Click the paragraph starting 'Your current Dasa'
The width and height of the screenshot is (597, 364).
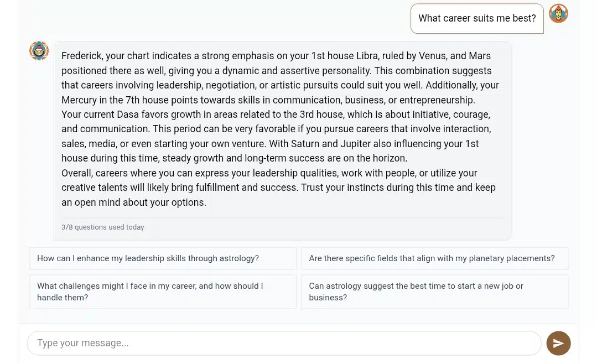pos(276,136)
